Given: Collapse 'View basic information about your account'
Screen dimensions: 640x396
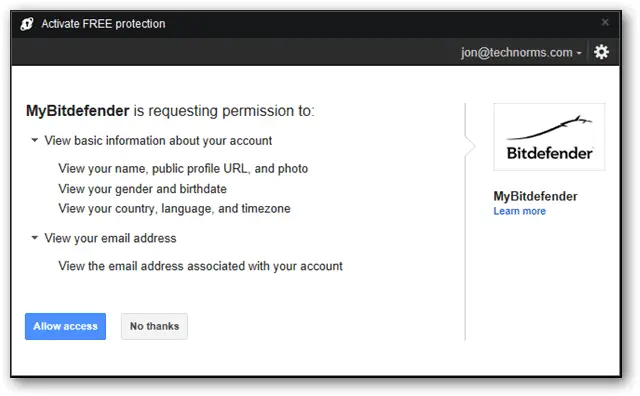Looking at the screenshot, I should pyautogui.click(x=35, y=140).
